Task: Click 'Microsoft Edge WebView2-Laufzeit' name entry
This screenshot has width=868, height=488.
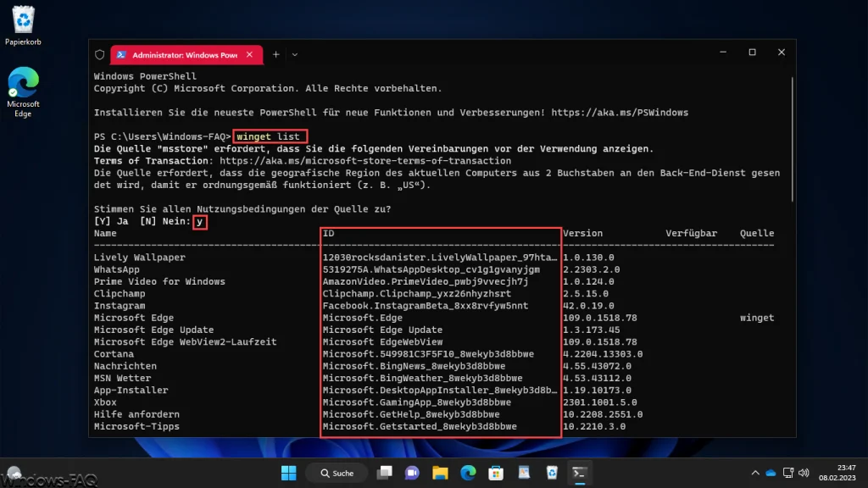Action: pos(185,342)
